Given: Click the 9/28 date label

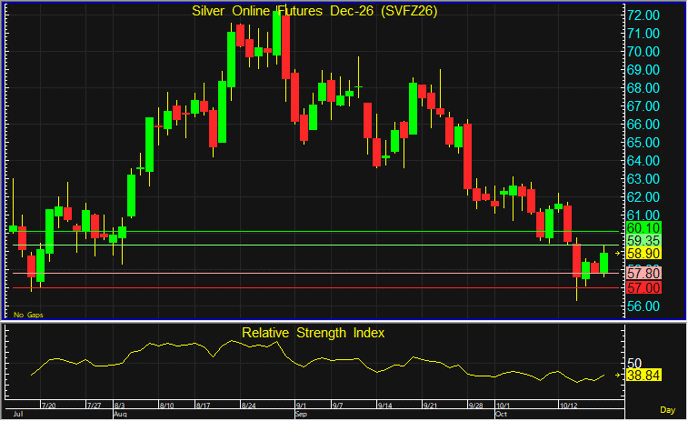Looking at the screenshot, I should point(476,405).
